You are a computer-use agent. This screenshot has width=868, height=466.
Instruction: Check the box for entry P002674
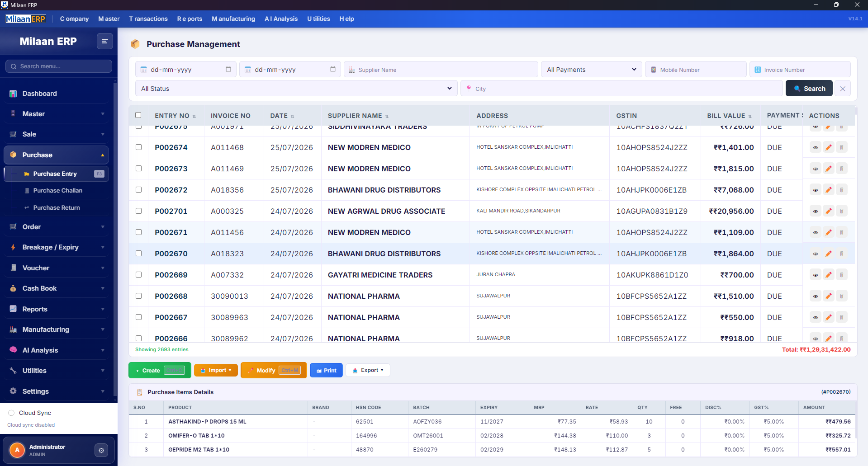pyautogui.click(x=138, y=147)
